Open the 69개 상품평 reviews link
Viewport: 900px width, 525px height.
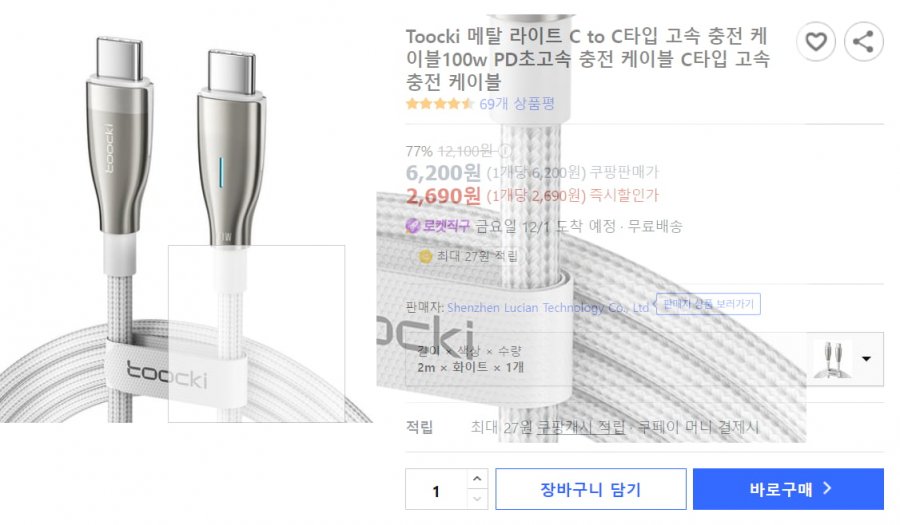517,104
